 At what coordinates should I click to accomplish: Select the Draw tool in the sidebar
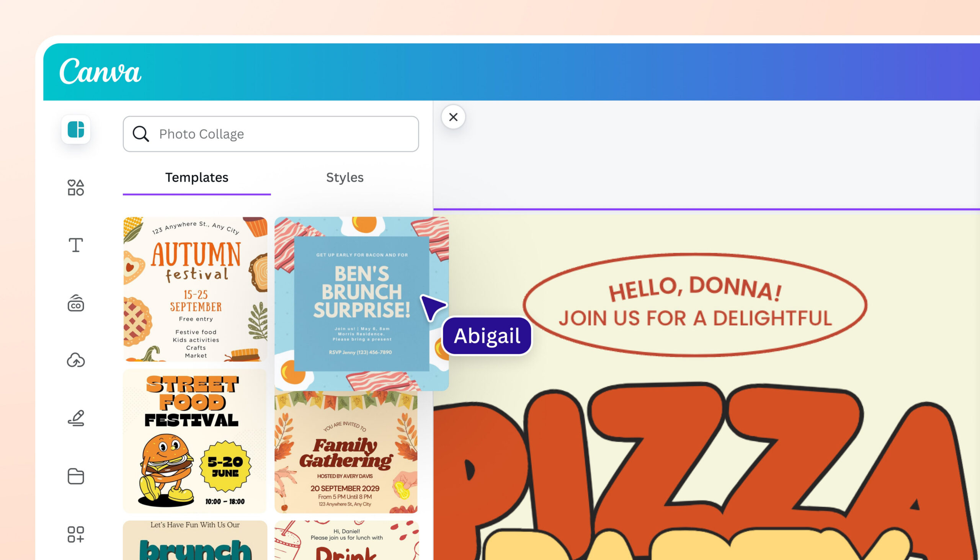click(x=75, y=418)
